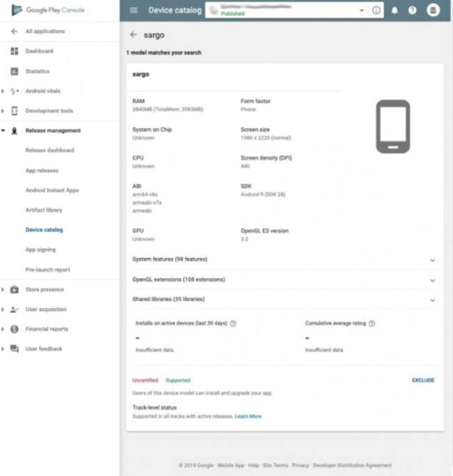Click the help question mark icon

point(412,10)
